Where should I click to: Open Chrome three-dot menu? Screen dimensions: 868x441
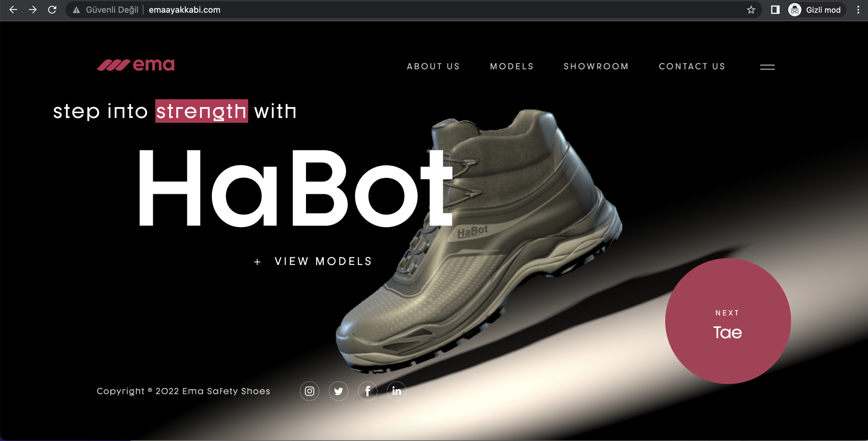tap(858, 10)
